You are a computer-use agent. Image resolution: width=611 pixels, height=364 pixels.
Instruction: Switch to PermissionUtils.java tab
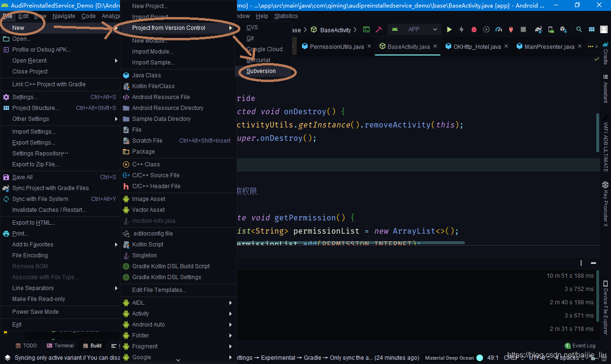point(337,46)
